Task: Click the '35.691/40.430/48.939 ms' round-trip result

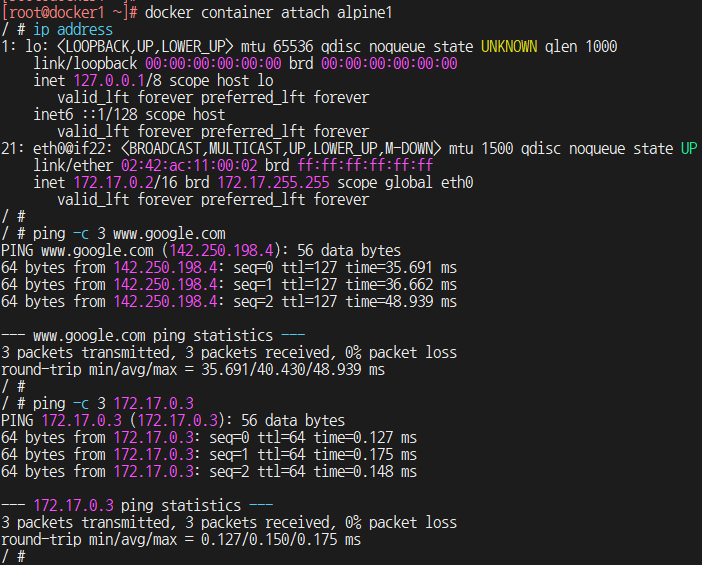Action: click(293, 370)
